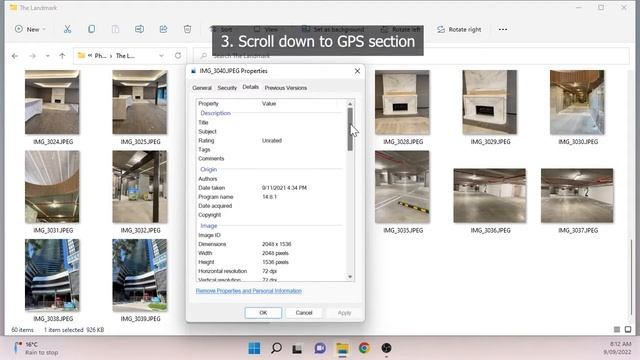The image size is (640, 360).
Task: Click the scroll down arrow in Details list
Action: click(350, 277)
